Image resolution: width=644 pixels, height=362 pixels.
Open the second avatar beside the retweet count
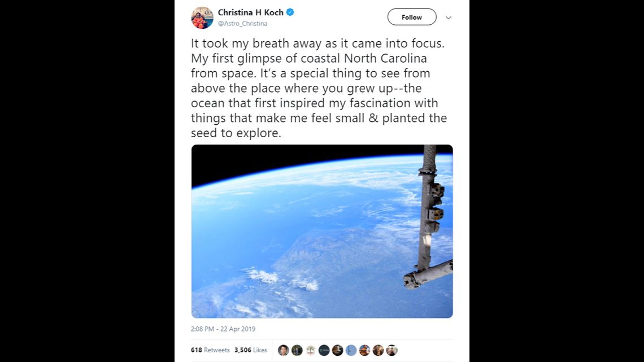click(x=297, y=350)
